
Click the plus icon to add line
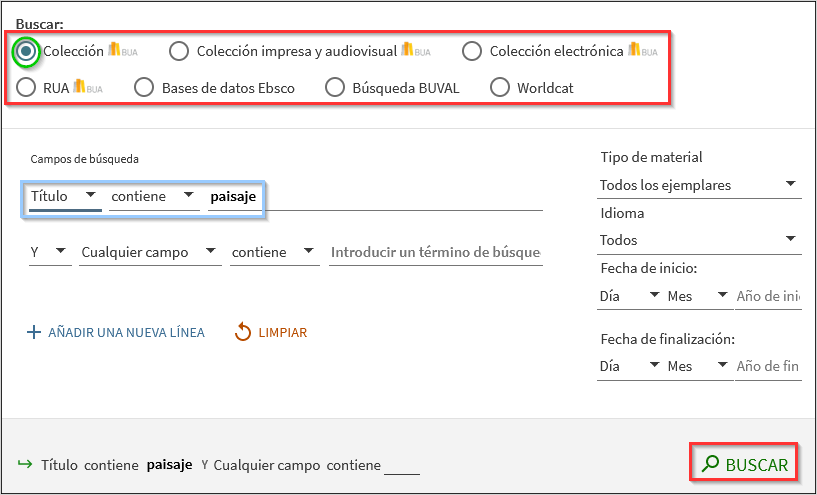point(34,333)
